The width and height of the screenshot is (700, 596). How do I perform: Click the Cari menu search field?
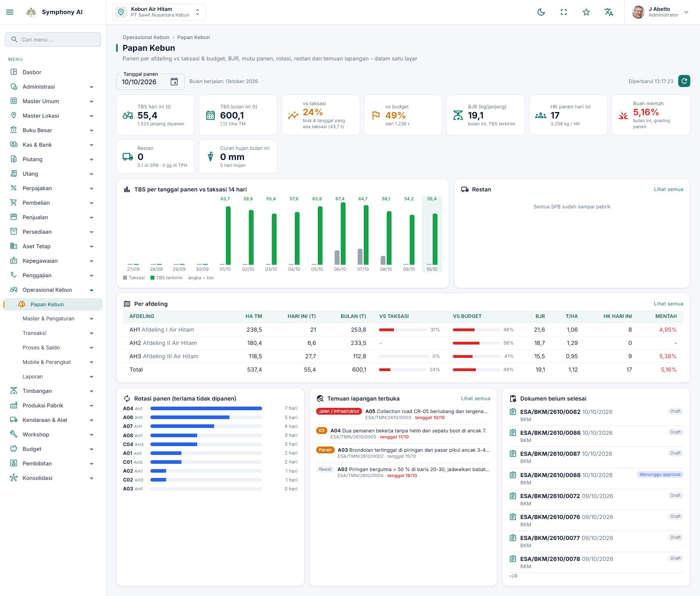coord(53,39)
